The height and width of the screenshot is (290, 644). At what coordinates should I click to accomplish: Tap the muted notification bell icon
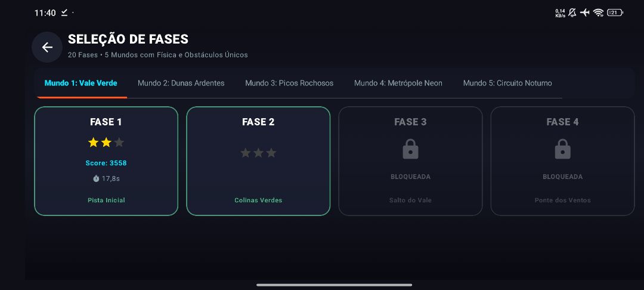[x=572, y=13]
